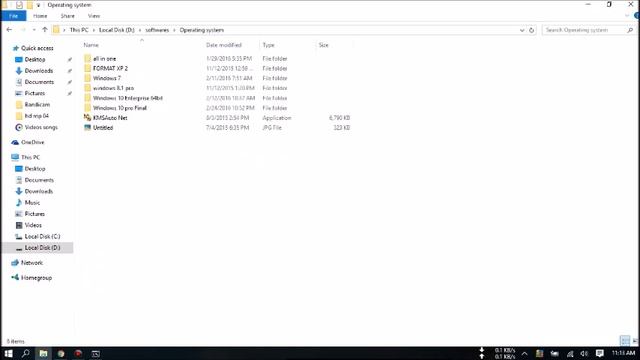Open Pictures under Quick access

point(35,93)
